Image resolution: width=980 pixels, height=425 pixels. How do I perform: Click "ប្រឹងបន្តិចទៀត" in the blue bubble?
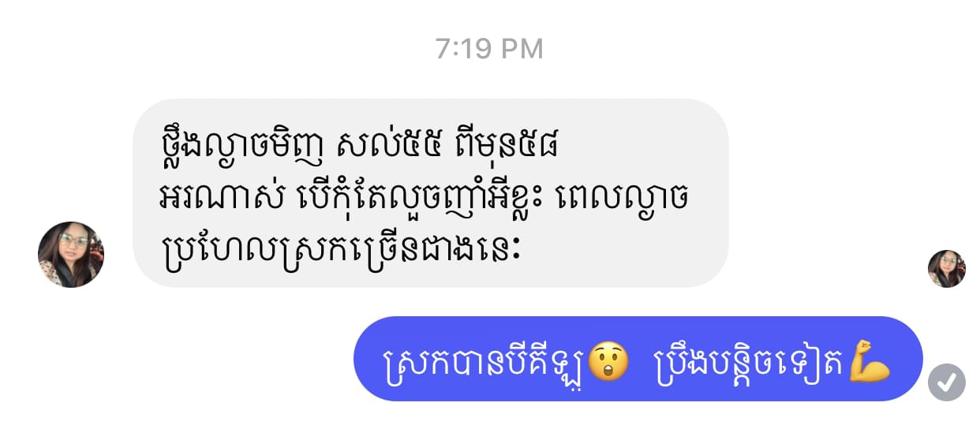(x=752, y=361)
